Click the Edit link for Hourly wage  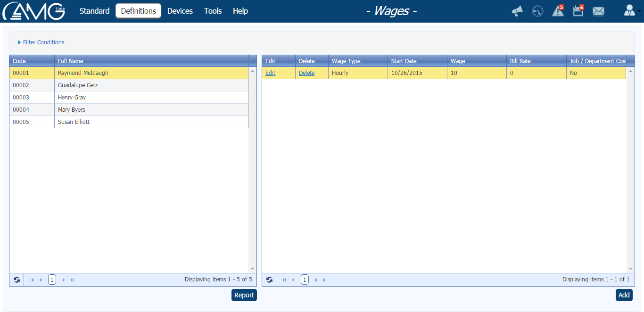(271, 73)
